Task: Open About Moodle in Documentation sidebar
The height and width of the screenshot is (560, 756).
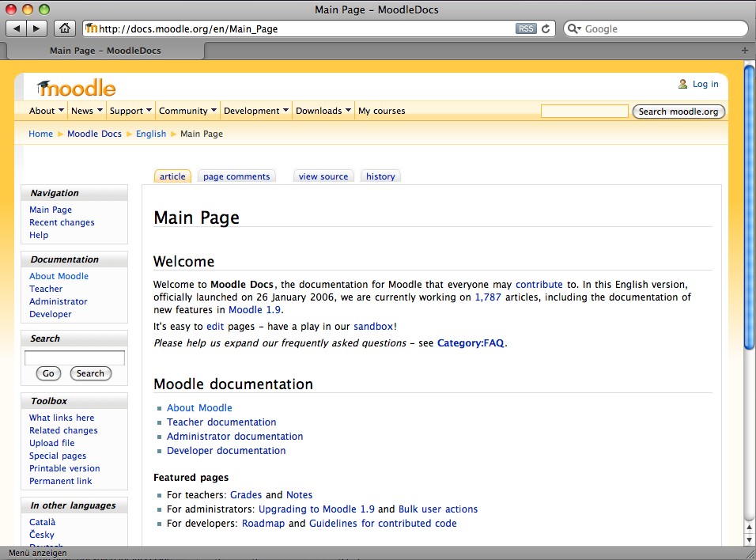Action: point(59,276)
